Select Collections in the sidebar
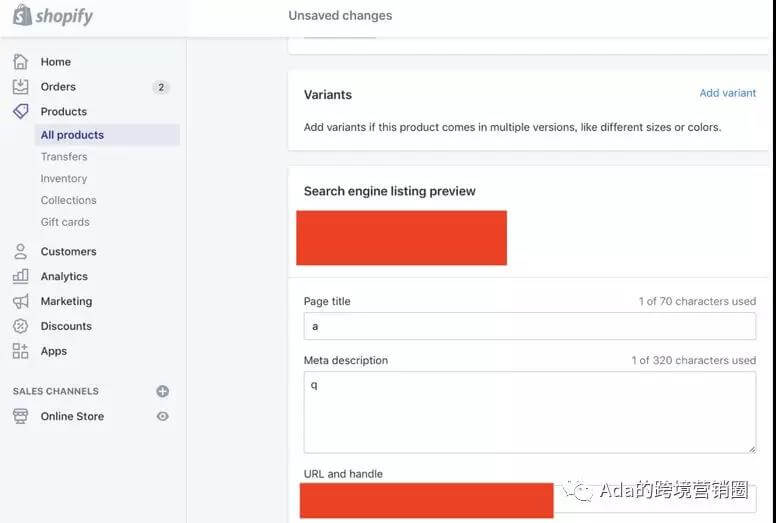The width and height of the screenshot is (776, 523). (69, 200)
